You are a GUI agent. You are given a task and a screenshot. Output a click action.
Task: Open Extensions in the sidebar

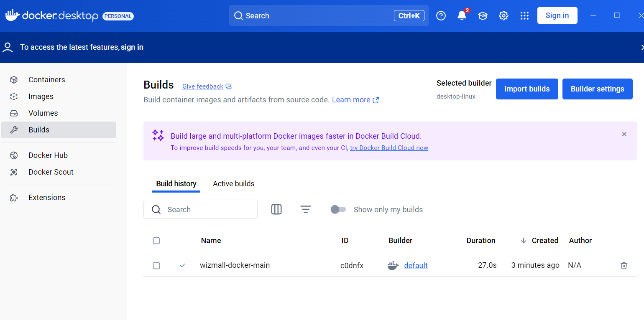click(x=59, y=198)
